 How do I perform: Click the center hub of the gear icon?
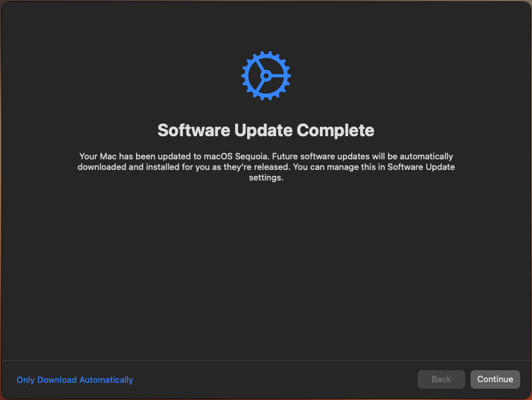(x=266, y=76)
